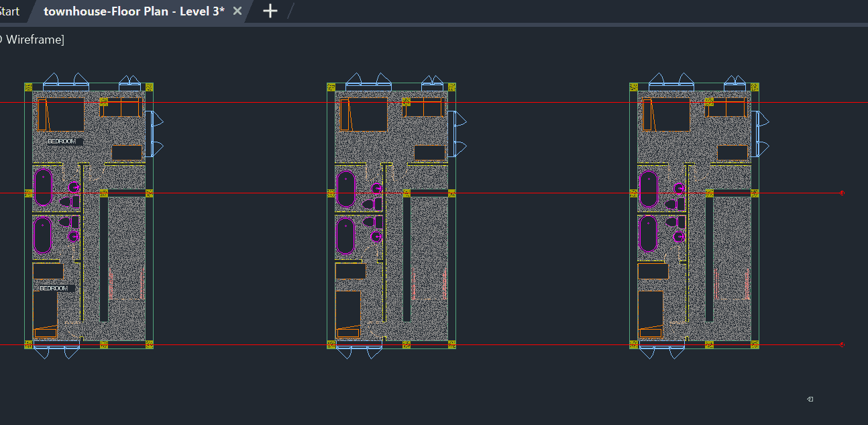Click the lower red grid bubble at far right
Viewport: 868px width, 425px height.
coord(842,345)
